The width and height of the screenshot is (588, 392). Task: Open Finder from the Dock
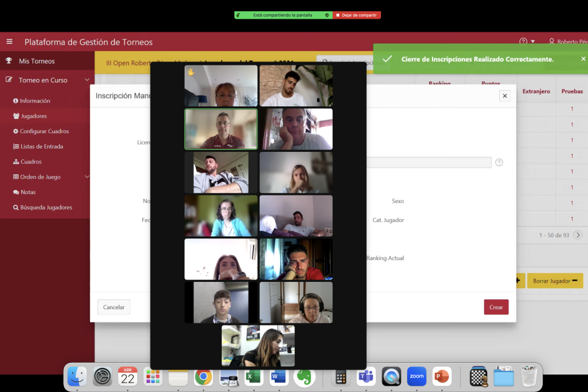point(77,376)
